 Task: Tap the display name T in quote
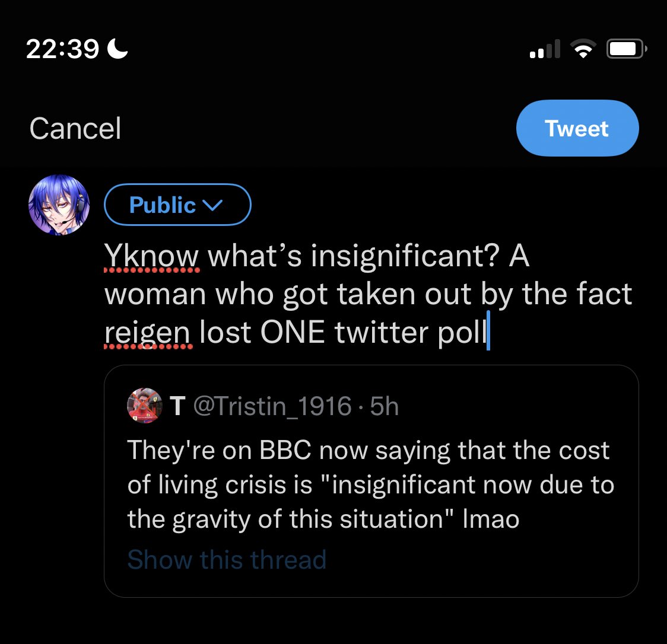pos(177,406)
